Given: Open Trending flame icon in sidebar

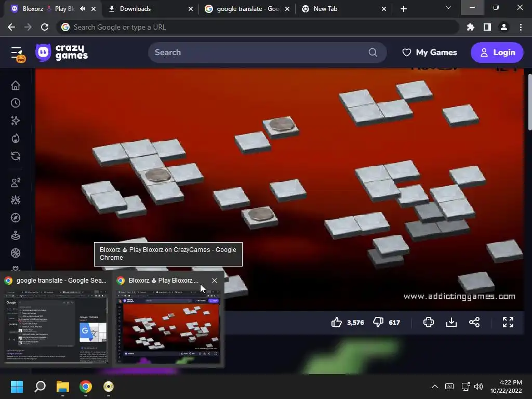Looking at the screenshot, I should [16, 138].
